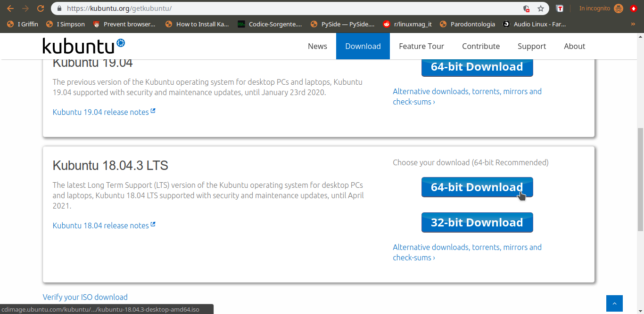Open the PySide bookmark
The height and width of the screenshot is (314, 644).
tap(343, 24)
